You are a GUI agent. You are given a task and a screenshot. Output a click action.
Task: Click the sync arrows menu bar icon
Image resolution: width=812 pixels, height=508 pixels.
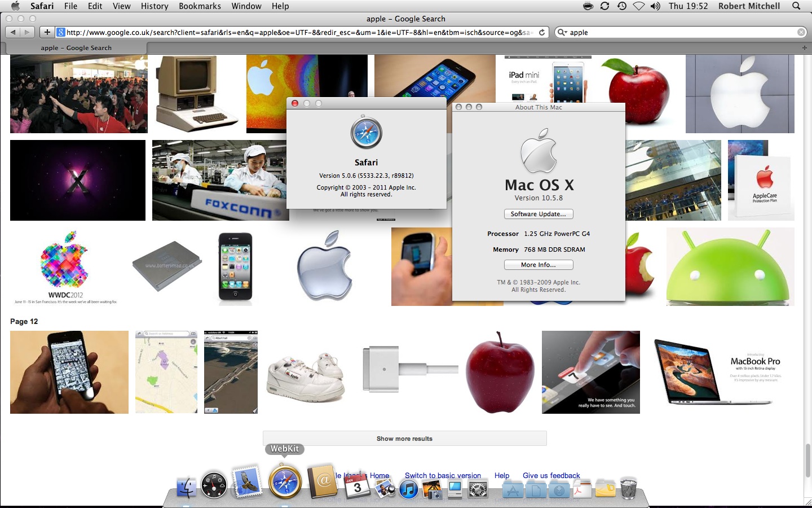click(604, 6)
